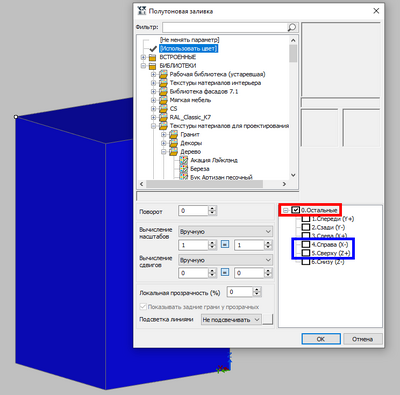Click the Локальная прозрачность value field

pyautogui.click(x=240, y=292)
